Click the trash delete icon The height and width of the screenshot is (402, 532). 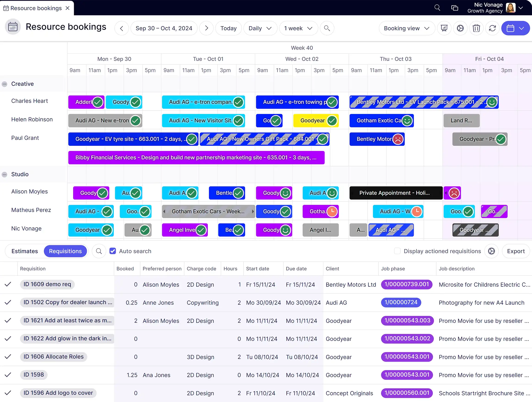pos(476,28)
